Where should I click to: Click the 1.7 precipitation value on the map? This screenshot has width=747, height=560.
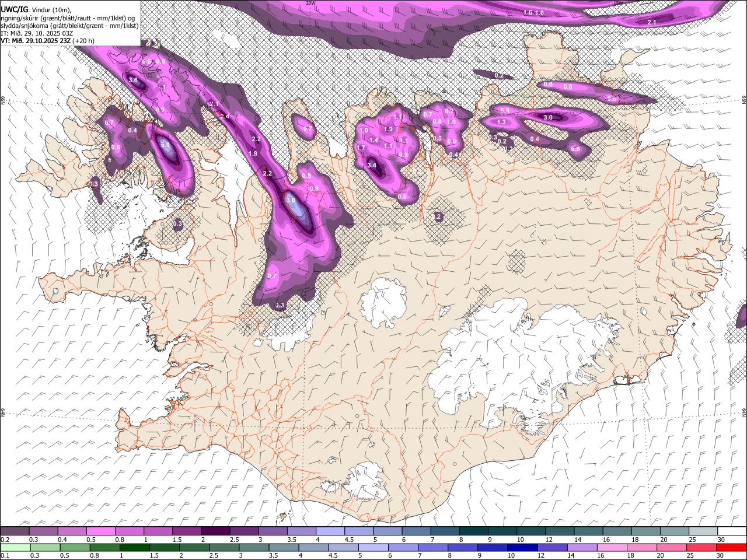coord(361,148)
